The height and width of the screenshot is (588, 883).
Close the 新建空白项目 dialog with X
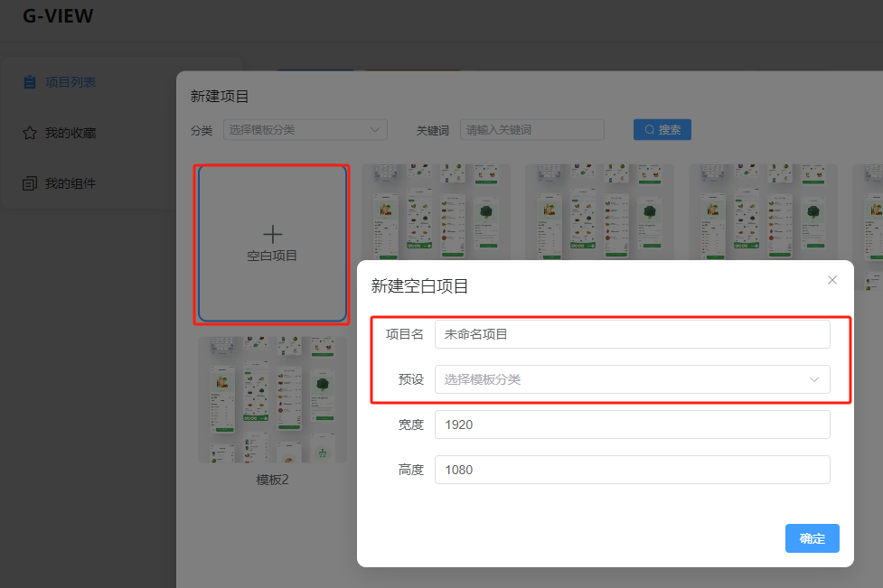pos(832,280)
